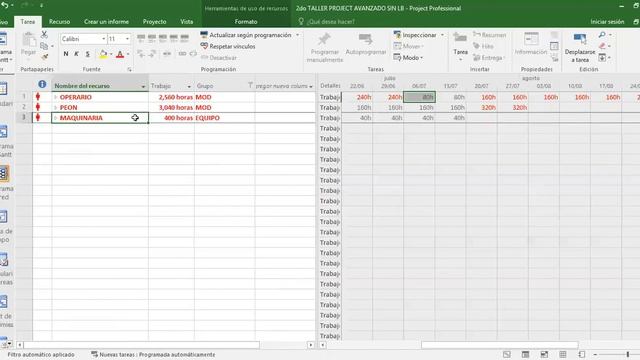Toggle italic K formatting
Screen dimensions: 640x360
coord(76,54)
